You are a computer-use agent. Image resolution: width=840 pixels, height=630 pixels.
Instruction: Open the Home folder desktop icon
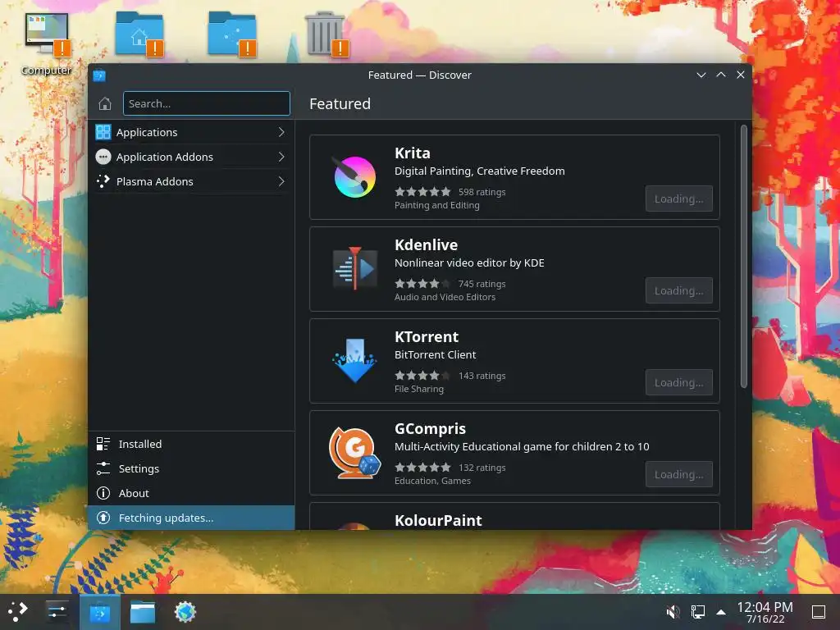tap(139, 34)
